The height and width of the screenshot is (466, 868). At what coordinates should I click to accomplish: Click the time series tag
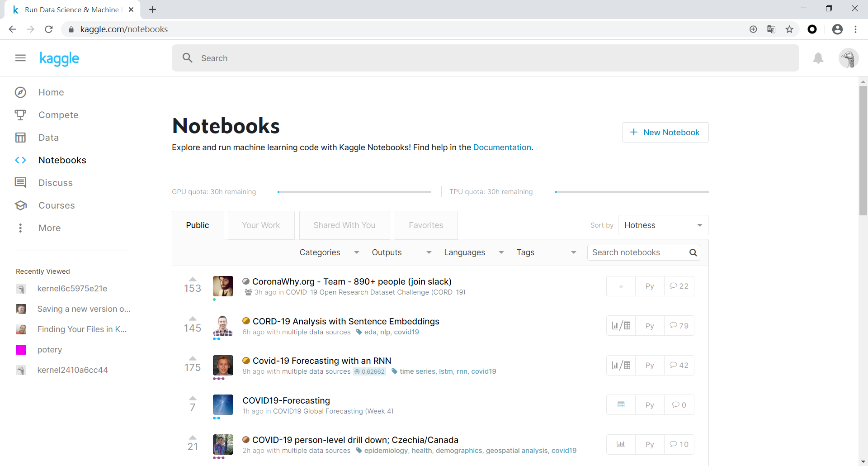[x=417, y=371]
